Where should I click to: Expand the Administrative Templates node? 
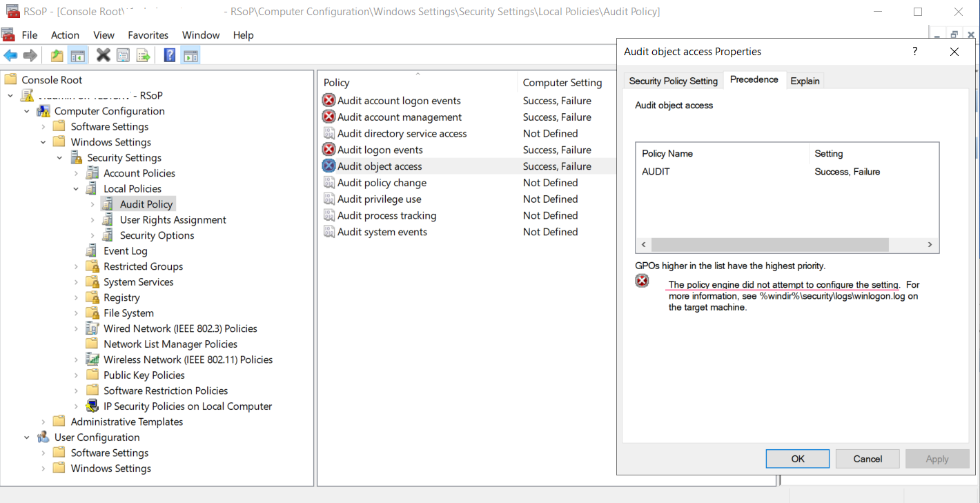click(x=43, y=422)
